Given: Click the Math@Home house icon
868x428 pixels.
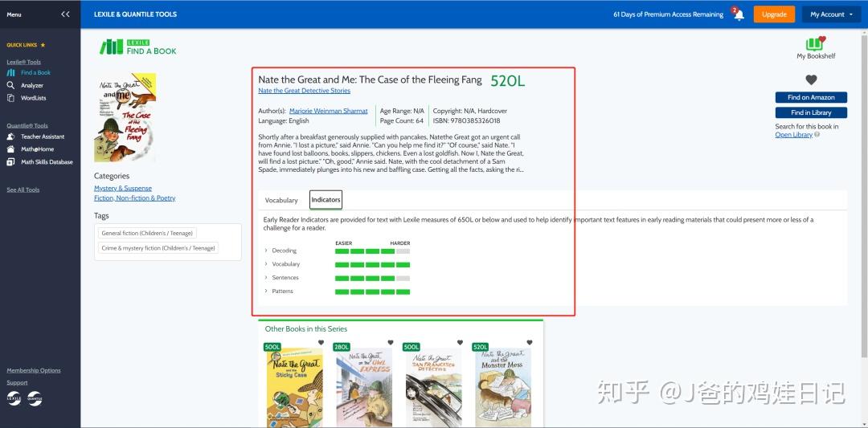Looking at the screenshot, I should (10, 149).
